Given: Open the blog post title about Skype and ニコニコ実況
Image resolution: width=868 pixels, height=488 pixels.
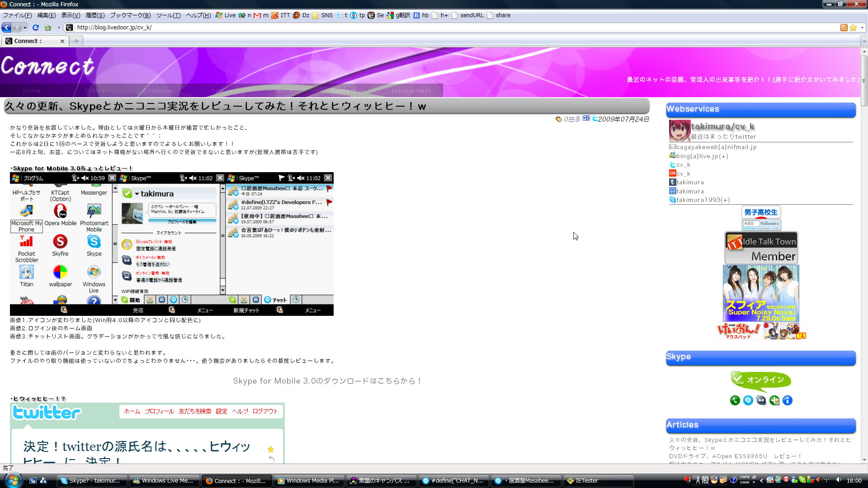Looking at the screenshot, I should [215, 106].
